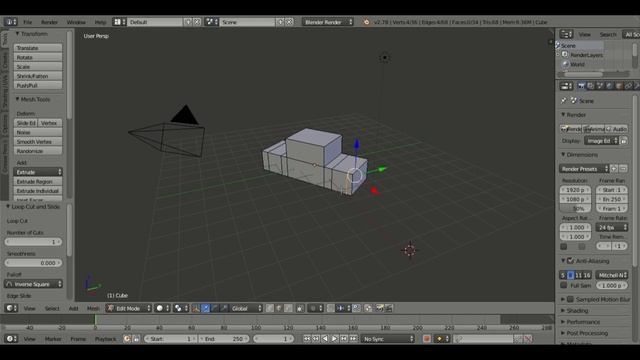Screen dimensions: 640x360
Task: Select anti-aliasing samples value 8
Action: click(x=571, y=275)
